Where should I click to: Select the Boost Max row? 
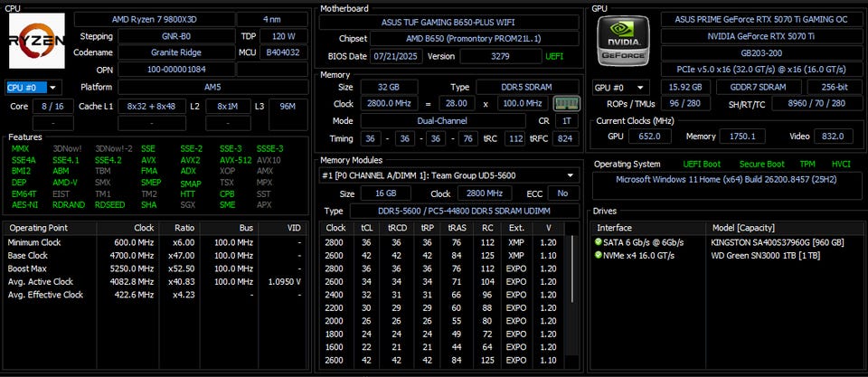pos(156,269)
